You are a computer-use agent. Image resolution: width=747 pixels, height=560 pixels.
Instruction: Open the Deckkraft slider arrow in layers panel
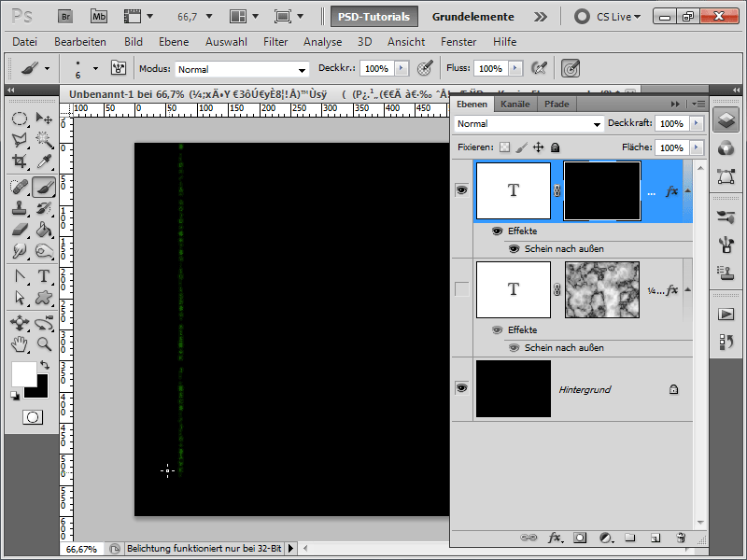pyautogui.click(x=697, y=123)
